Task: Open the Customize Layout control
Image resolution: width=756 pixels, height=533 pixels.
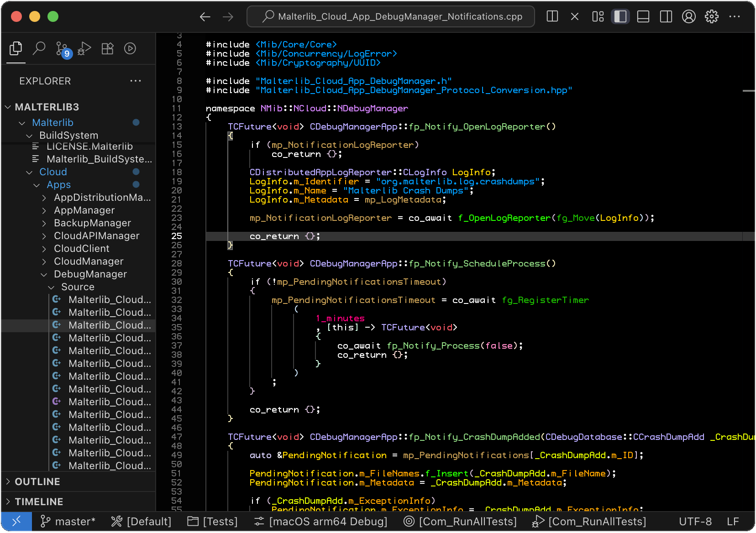Action: pyautogui.click(x=598, y=16)
